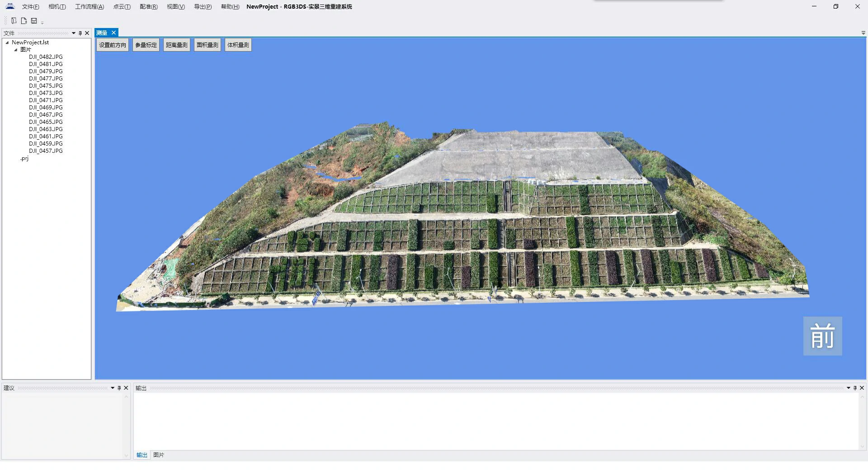Collapse the 图片 folder in file tree
Viewport: 868px width, 470px height.
coord(16,50)
